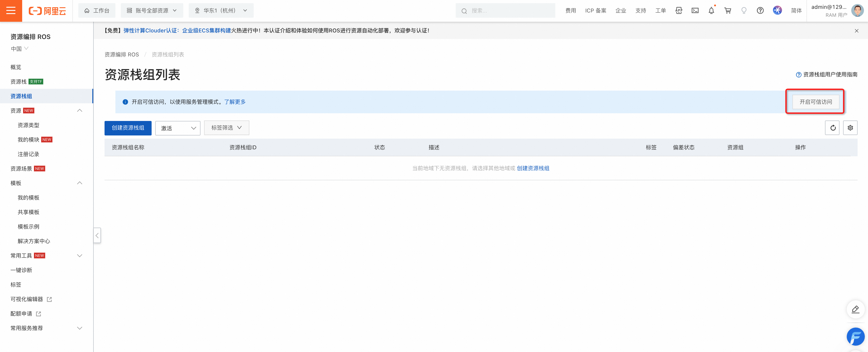The image size is (868, 352).
Task: Open the shopping cart icon
Action: [727, 11]
